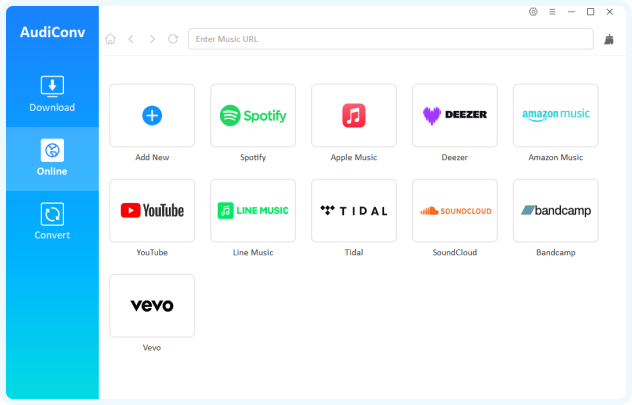
Task: Click the 'Deezer' caption label
Action: click(x=455, y=158)
